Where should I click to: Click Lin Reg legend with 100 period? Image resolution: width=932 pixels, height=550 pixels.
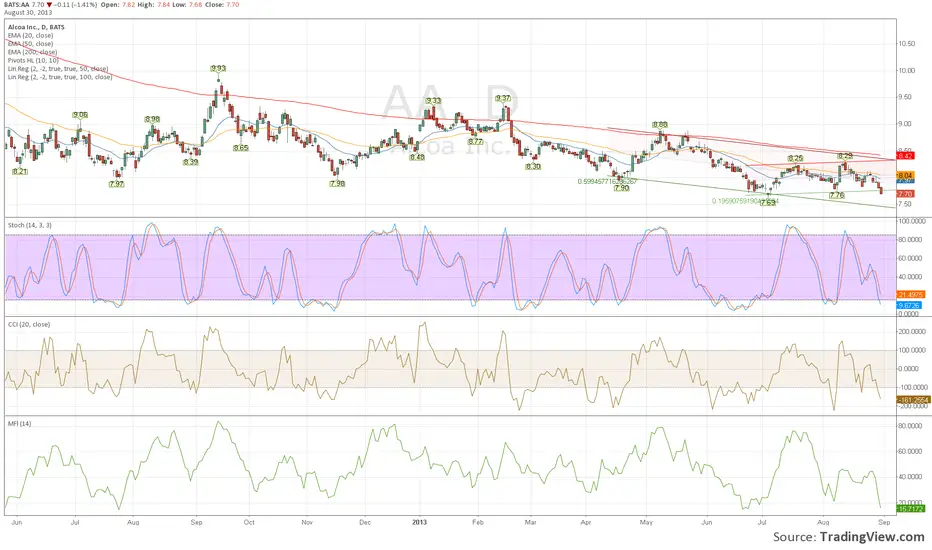point(59,77)
